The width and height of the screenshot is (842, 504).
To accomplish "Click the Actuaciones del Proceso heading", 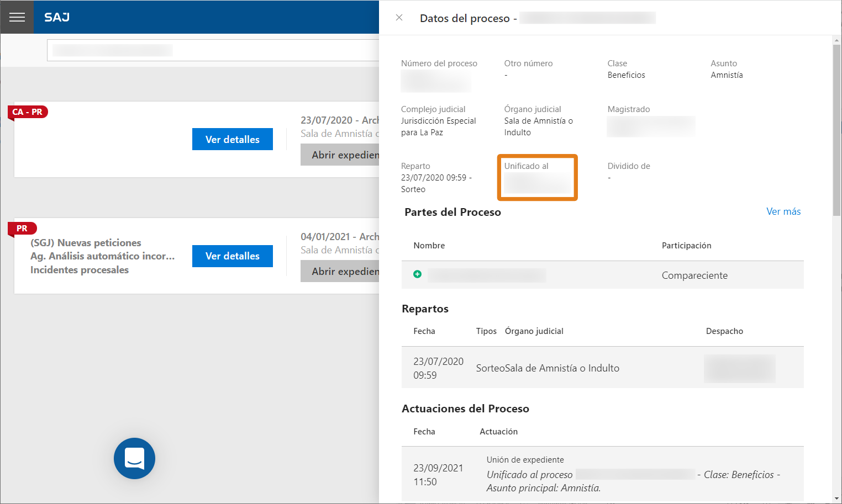I will (x=465, y=408).
